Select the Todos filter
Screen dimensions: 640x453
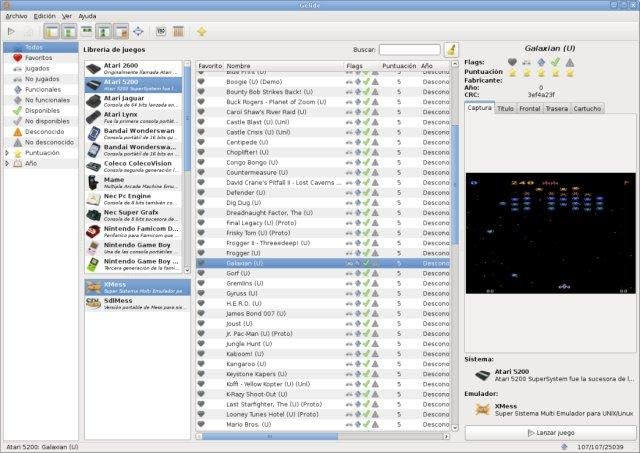point(41,47)
